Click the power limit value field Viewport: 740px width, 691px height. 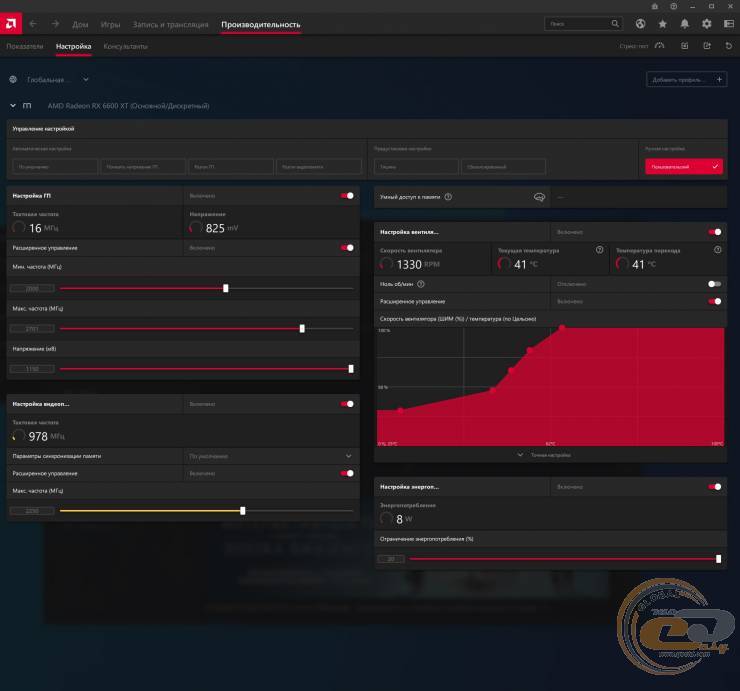tap(391, 559)
